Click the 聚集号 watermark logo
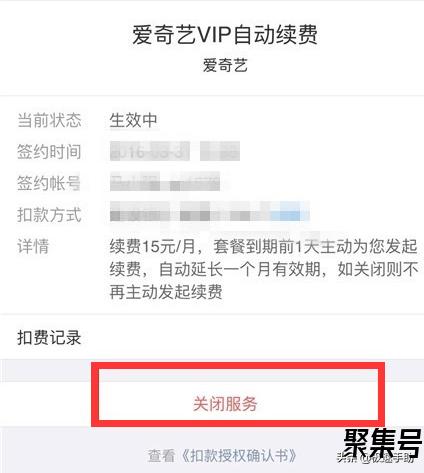Viewport: 424px width, 473px height. click(x=383, y=443)
